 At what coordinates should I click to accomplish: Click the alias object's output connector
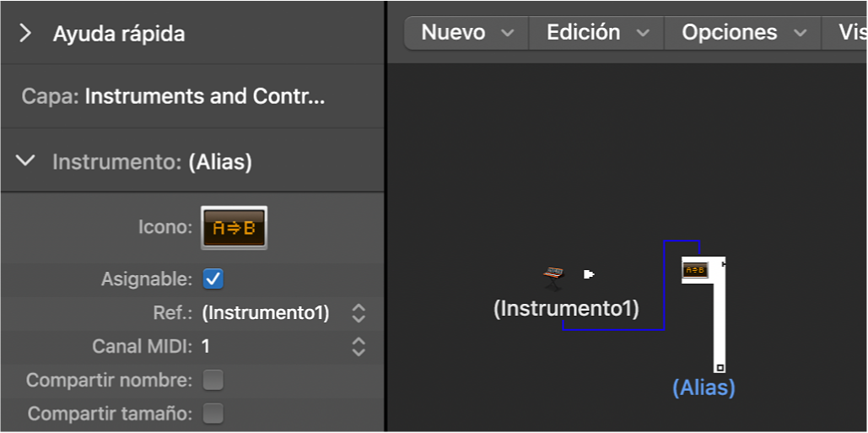(724, 264)
